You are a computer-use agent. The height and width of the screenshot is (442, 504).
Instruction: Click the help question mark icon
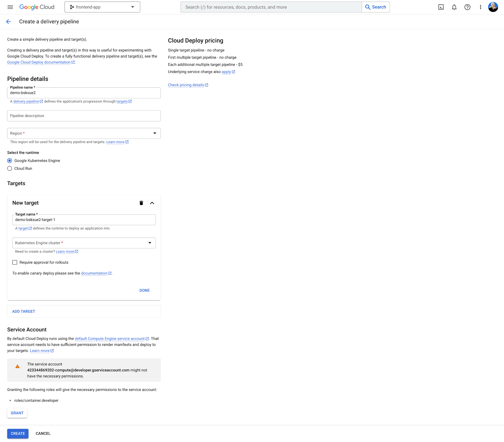pyautogui.click(x=468, y=7)
